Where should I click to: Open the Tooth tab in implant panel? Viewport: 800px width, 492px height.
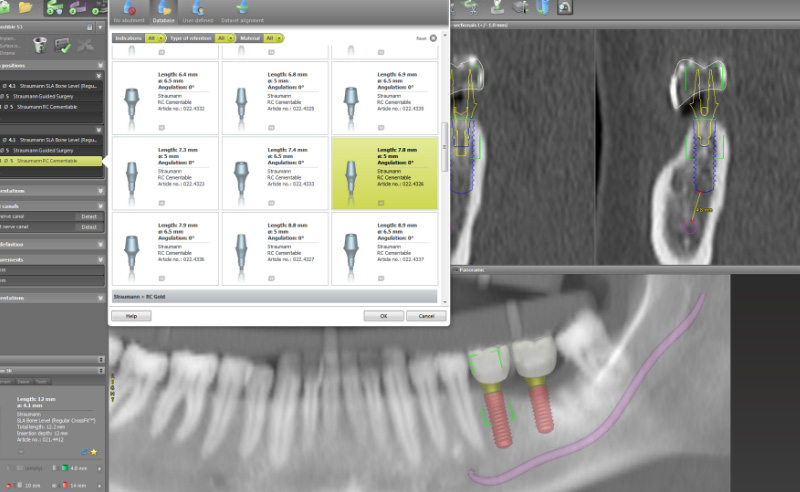click(x=41, y=381)
